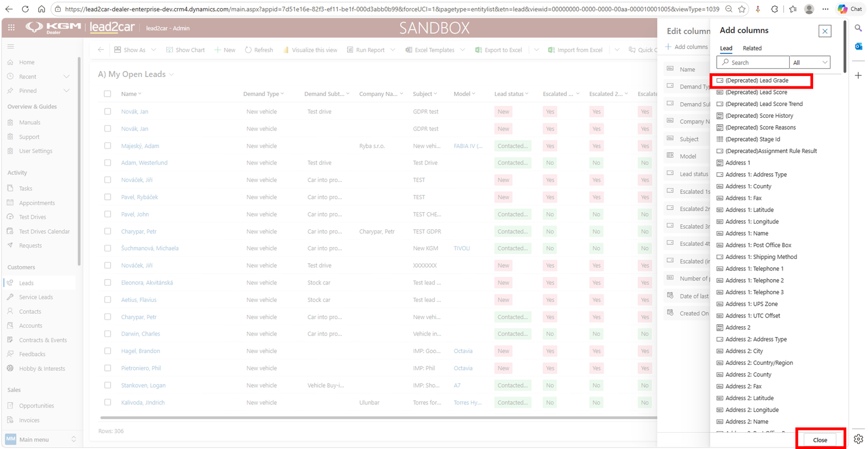868x449 pixels.
Task: Open Copilot Chat in browser toolbar
Action: click(x=850, y=9)
